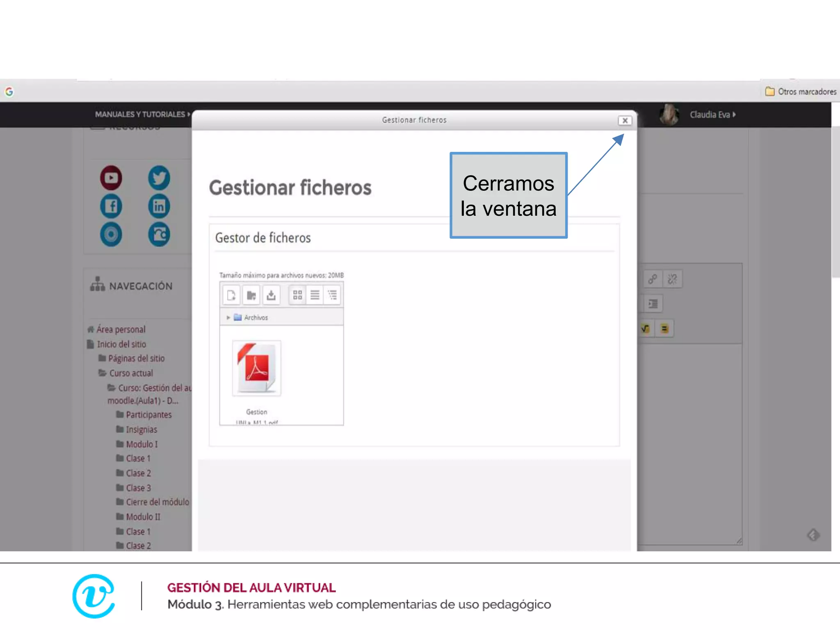Click the Twitter social icon
This screenshot has height=630, width=840.
(x=159, y=178)
